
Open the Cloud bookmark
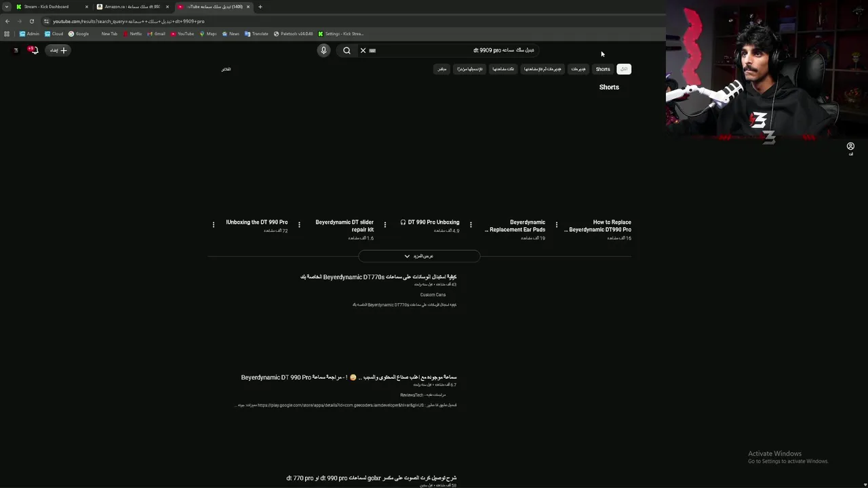54,34
